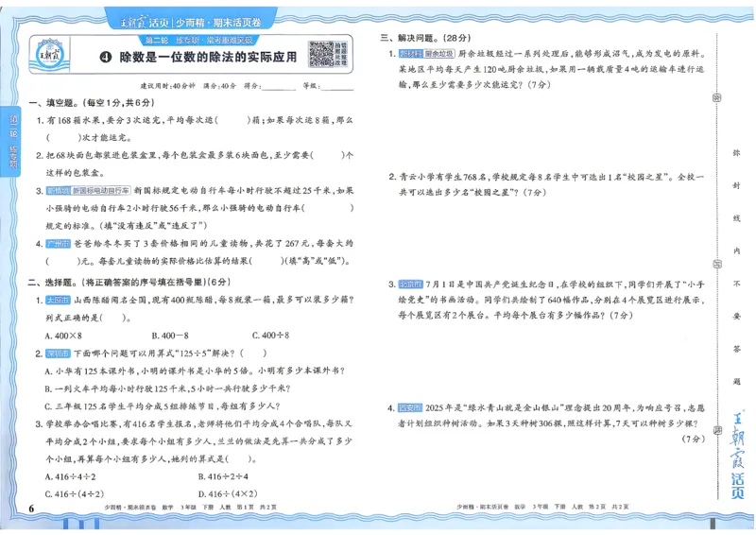Image resolution: width=756 pixels, height=535 pixels.
Task: Select the 深圳市 tag in choice question 2
Action: pos(58,354)
